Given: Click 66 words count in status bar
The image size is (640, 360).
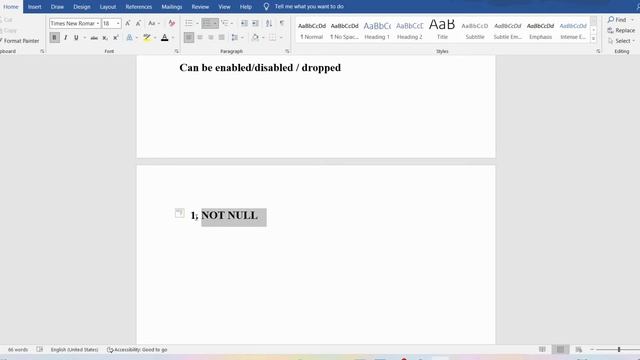Looking at the screenshot, I should pyautogui.click(x=18, y=349).
